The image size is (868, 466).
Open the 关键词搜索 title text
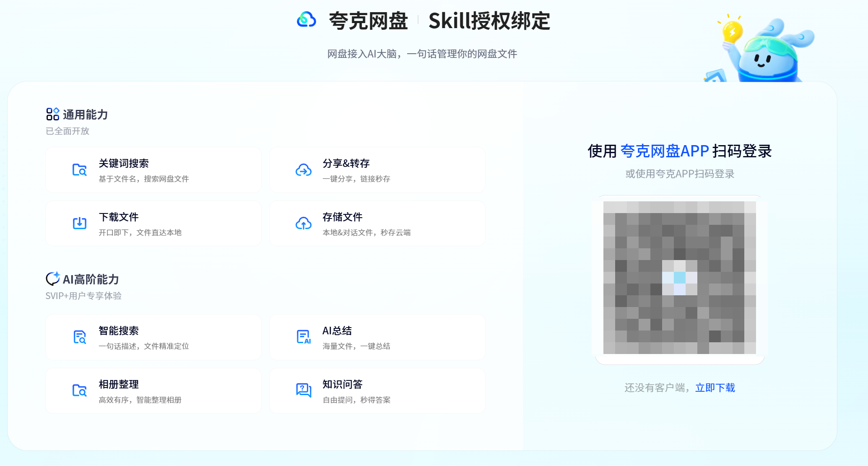pos(124,163)
